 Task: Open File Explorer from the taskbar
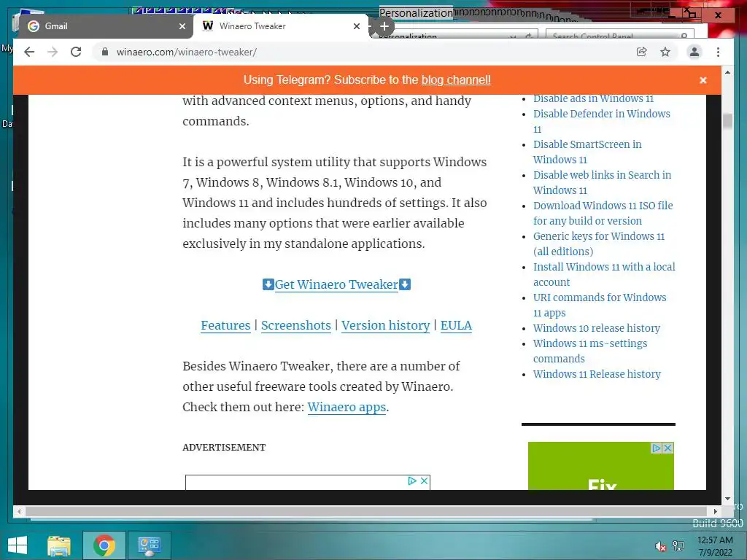[59, 545]
